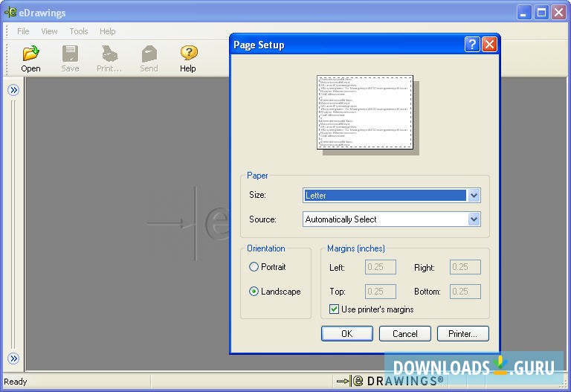Click the Save toolbar icon

(71, 58)
